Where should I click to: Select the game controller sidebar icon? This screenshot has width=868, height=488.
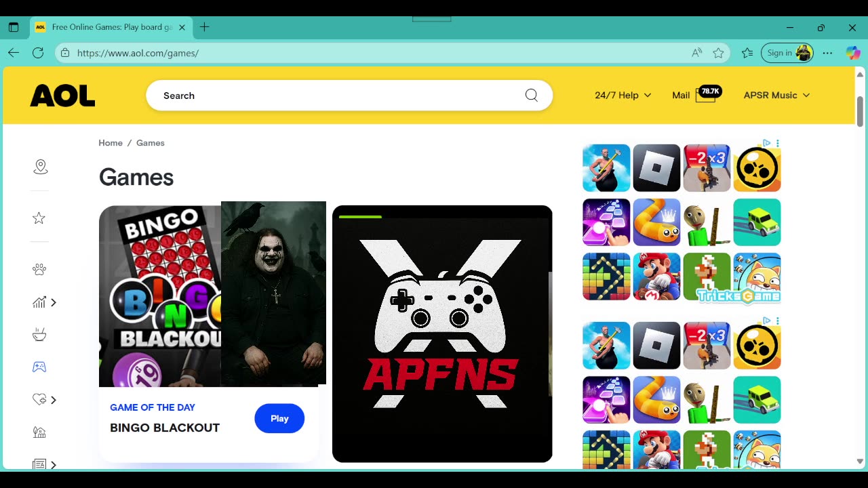[39, 367]
